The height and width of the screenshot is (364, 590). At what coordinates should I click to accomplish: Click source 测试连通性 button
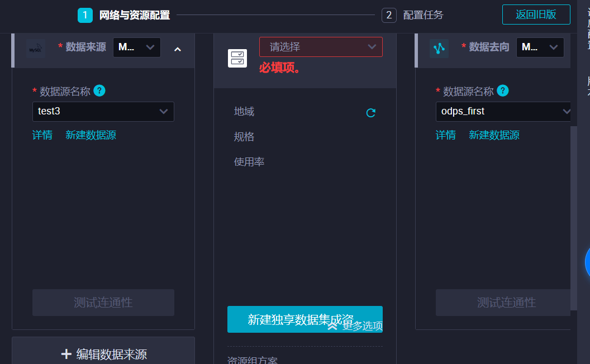[103, 303]
